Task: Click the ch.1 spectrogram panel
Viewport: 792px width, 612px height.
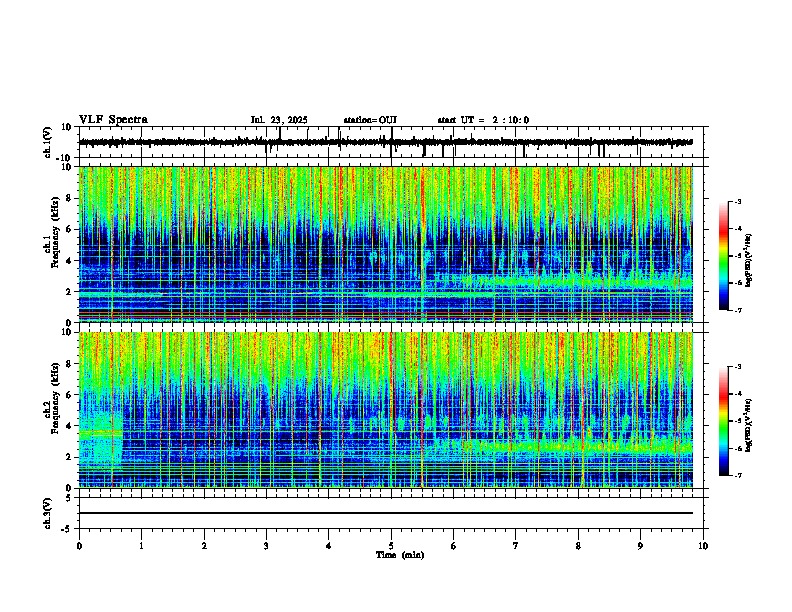Action: [386, 244]
